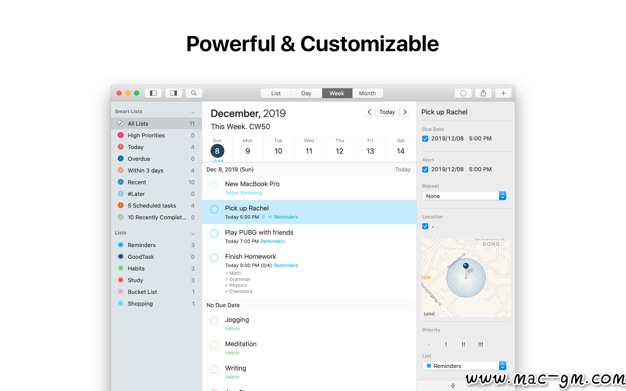Select the Reminders list in sidebar
Viewport: 626px width, 391px height.
coord(156,245)
